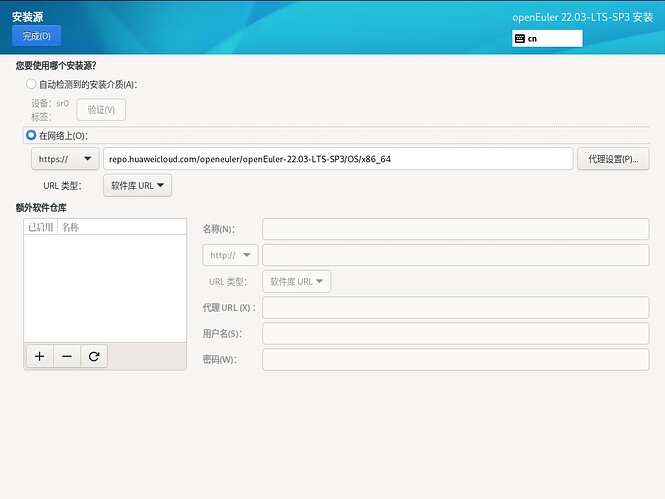
Task: Click the extra repository URL field
Action: [455, 255]
